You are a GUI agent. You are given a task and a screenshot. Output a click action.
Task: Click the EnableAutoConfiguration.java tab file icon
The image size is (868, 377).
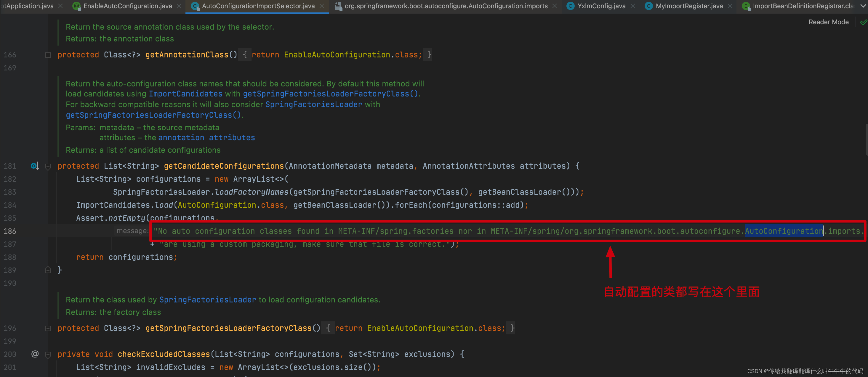point(76,6)
